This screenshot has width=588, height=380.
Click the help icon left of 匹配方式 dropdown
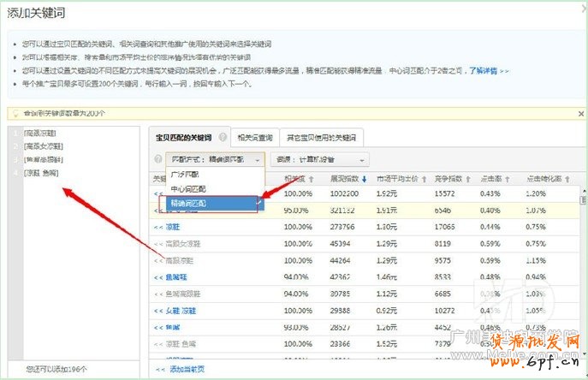[158, 159]
